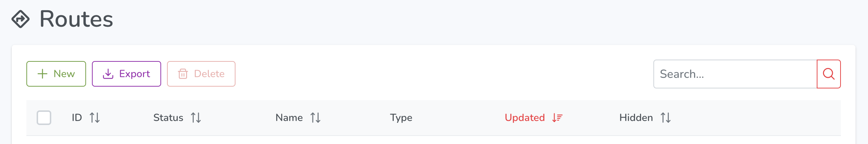Image resolution: width=868 pixels, height=144 pixels.
Task: Sort Hidden column via arrows icon
Action: pyautogui.click(x=665, y=118)
